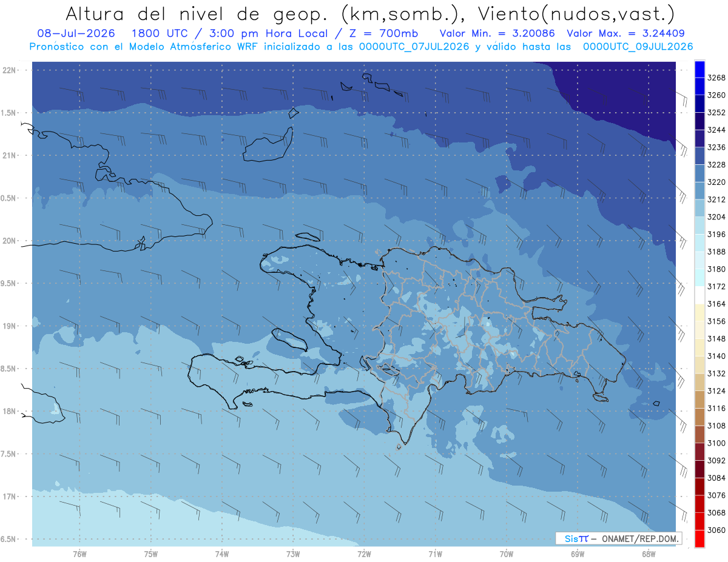This screenshot has height=562, width=728.
Task: Click the 75W longitude label
Action: click(151, 554)
